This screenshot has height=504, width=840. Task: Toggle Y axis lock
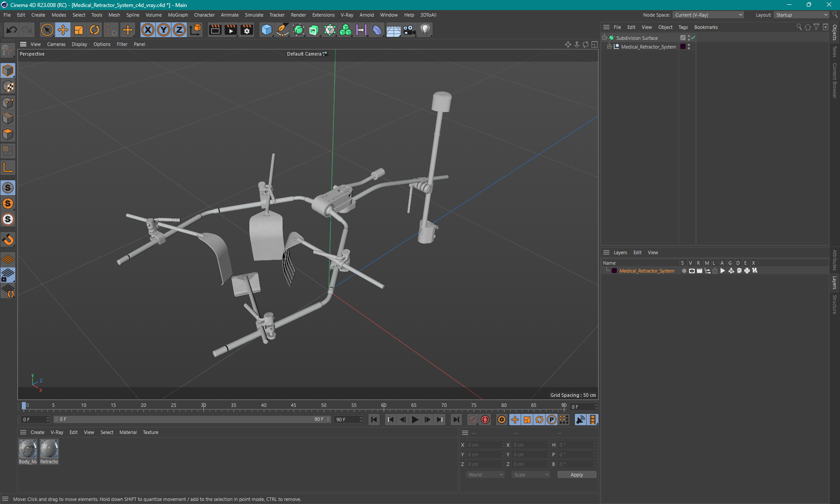pyautogui.click(x=164, y=30)
